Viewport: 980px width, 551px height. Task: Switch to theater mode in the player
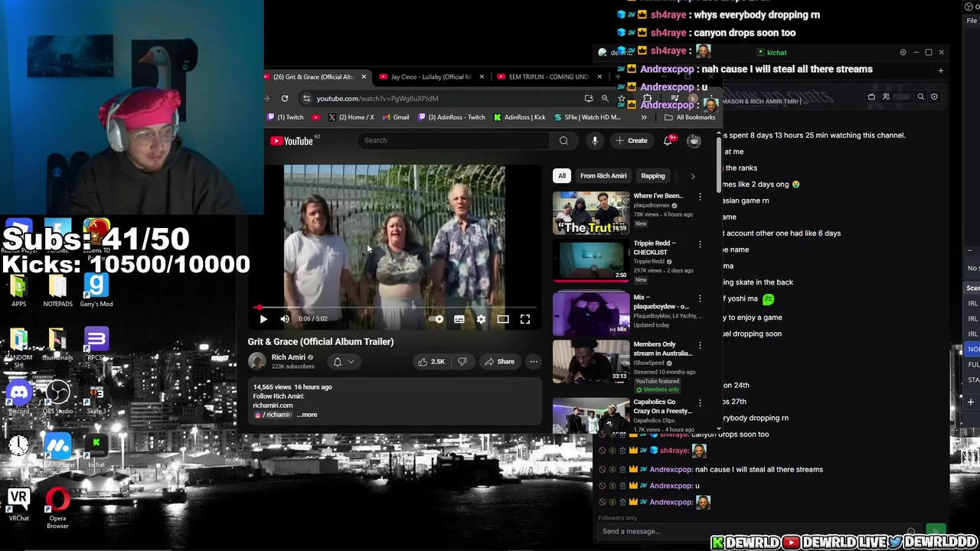pos(503,319)
